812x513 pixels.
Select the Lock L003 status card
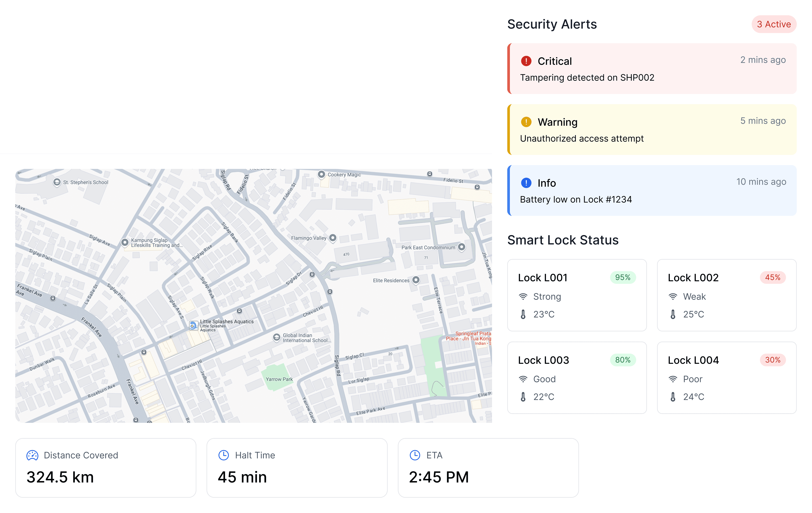point(577,378)
